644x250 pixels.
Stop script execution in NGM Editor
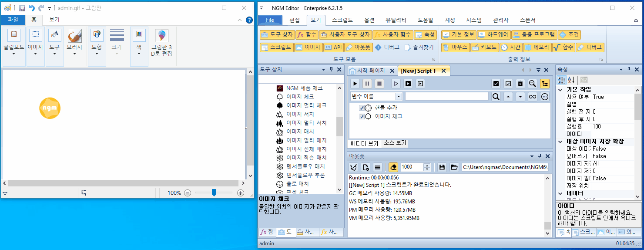point(379,83)
